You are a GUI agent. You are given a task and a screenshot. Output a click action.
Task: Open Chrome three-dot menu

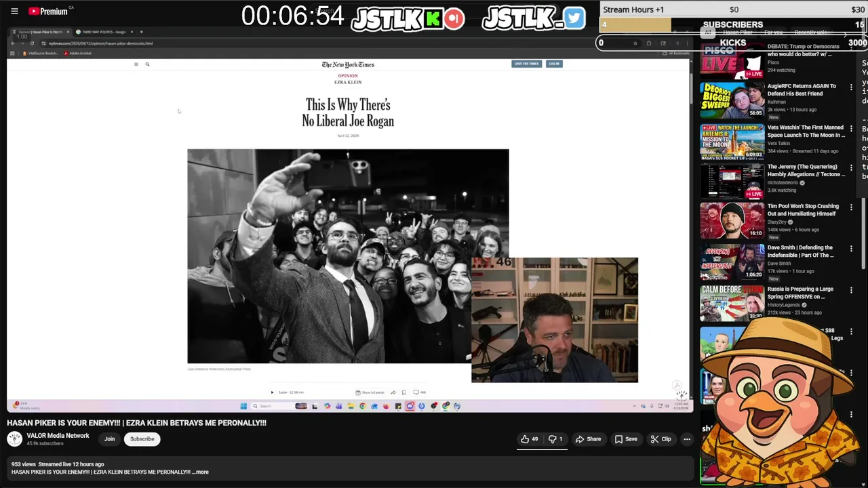pos(686,43)
